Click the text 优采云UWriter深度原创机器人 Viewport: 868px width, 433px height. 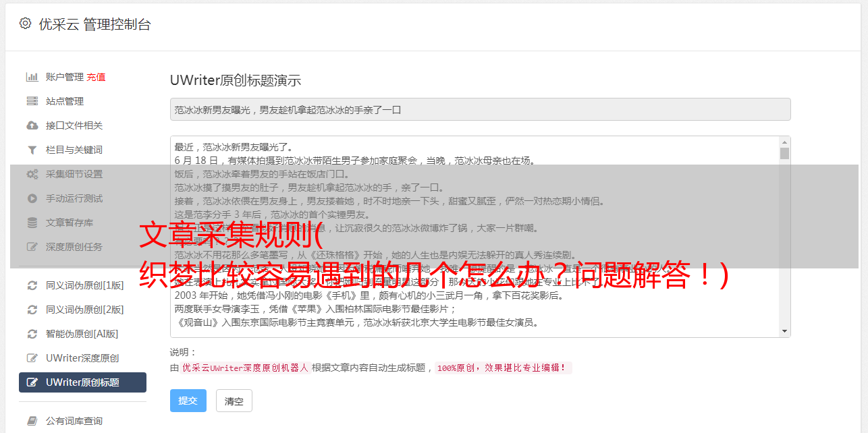pyautogui.click(x=245, y=368)
